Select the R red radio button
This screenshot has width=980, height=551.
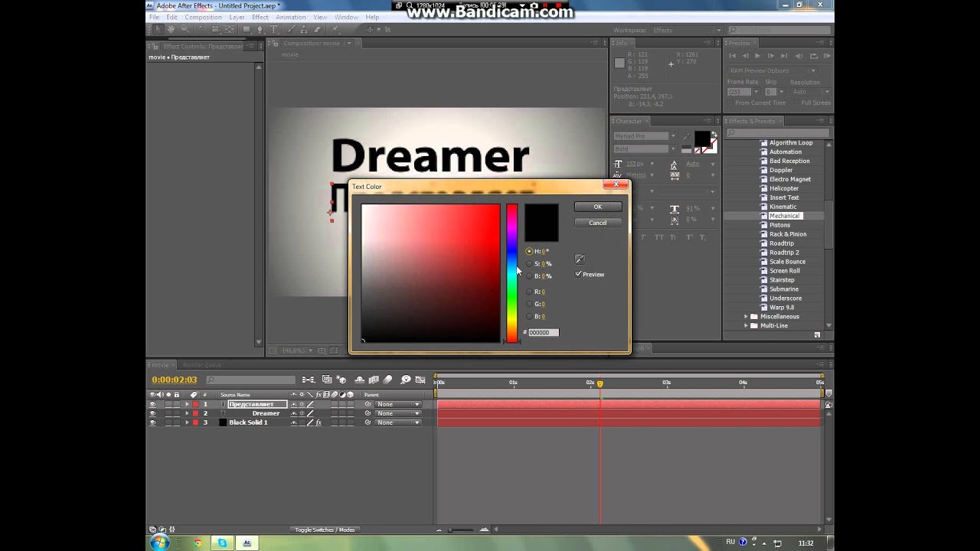(x=529, y=292)
